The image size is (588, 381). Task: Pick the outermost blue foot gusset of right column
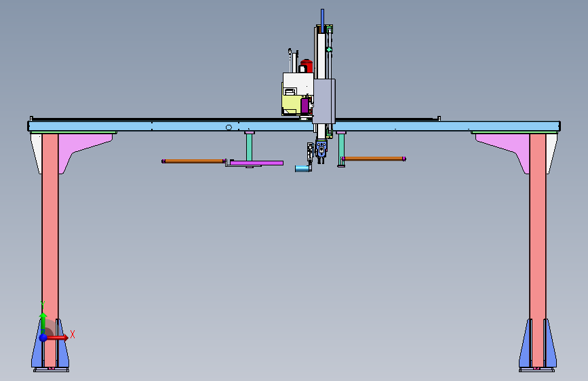[x=551, y=343]
